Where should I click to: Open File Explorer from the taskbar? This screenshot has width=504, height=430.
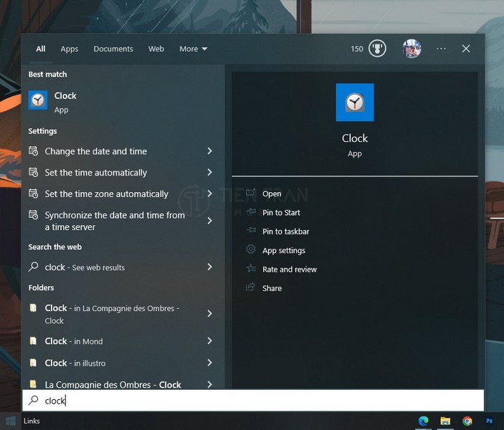pyautogui.click(x=445, y=421)
